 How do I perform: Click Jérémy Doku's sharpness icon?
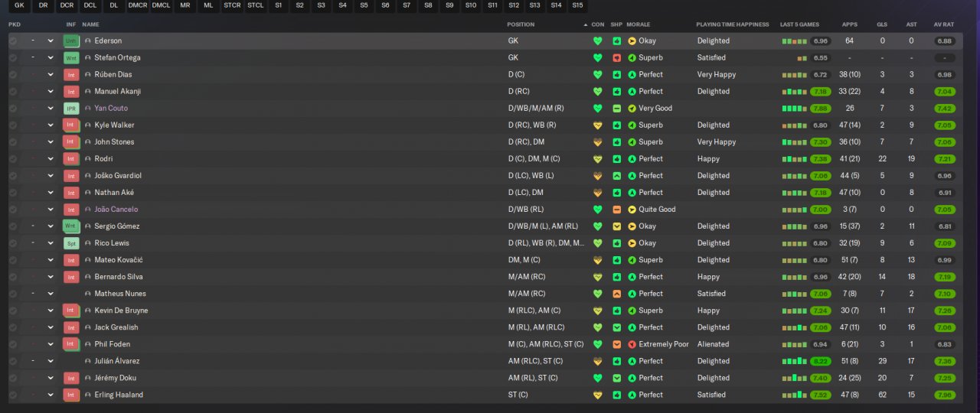[x=617, y=378]
